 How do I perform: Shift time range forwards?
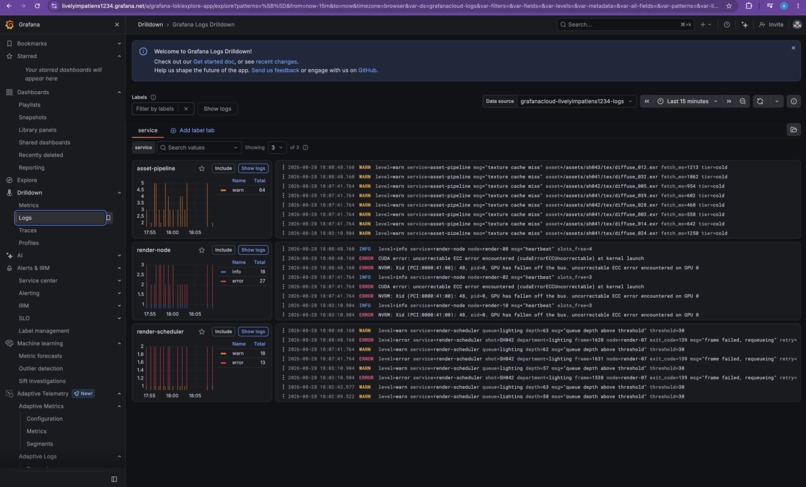click(x=728, y=101)
